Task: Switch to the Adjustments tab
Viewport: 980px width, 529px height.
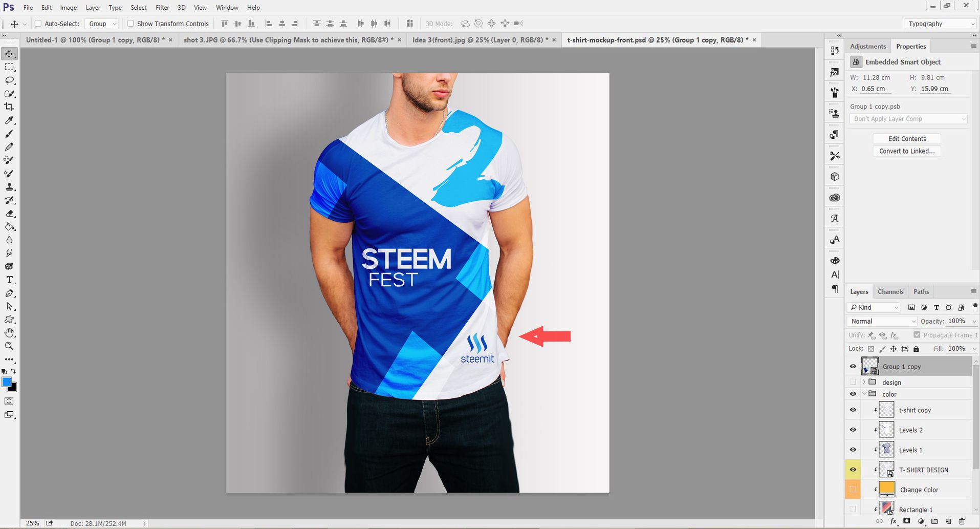Action: [868, 46]
